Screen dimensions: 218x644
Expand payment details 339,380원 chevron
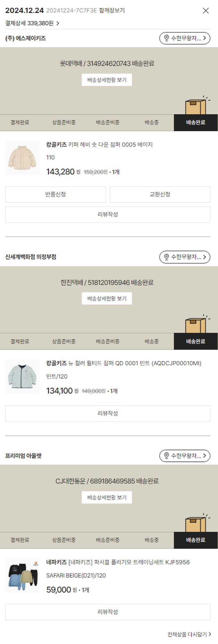[x=58, y=23]
